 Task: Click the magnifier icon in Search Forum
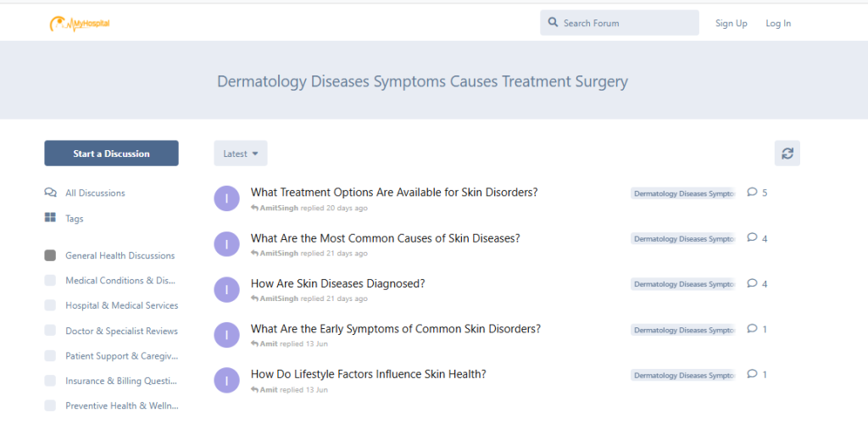[553, 23]
